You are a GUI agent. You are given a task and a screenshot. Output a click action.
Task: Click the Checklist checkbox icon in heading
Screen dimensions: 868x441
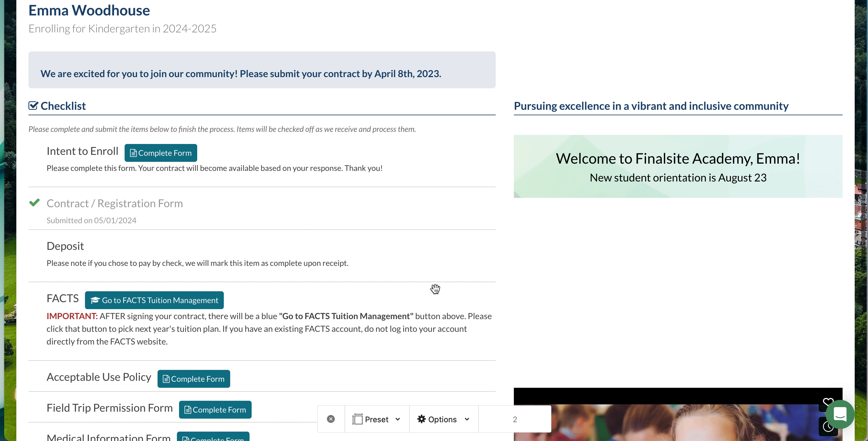[x=33, y=106]
